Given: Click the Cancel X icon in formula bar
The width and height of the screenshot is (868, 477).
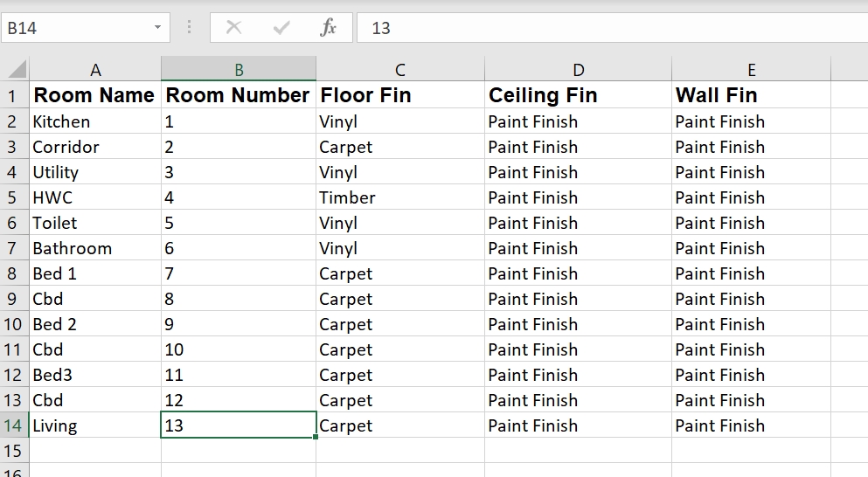Looking at the screenshot, I should click(x=233, y=28).
